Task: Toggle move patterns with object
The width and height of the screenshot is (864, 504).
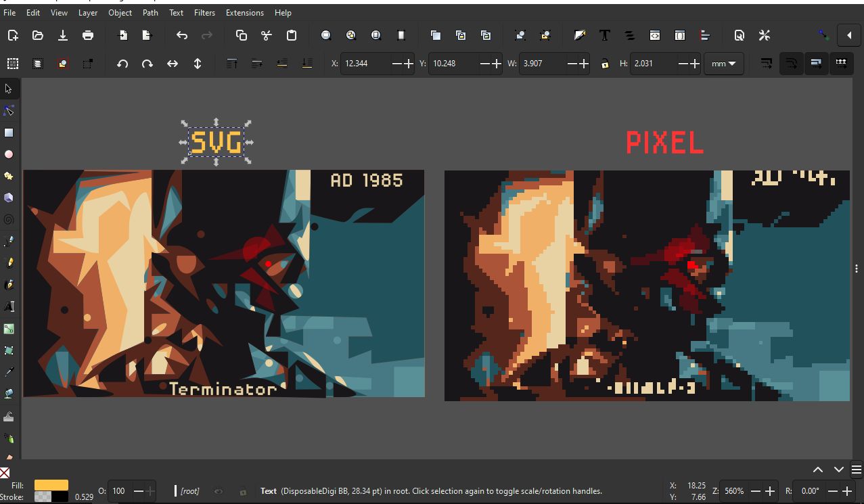Action: click(x=841, y=64)
